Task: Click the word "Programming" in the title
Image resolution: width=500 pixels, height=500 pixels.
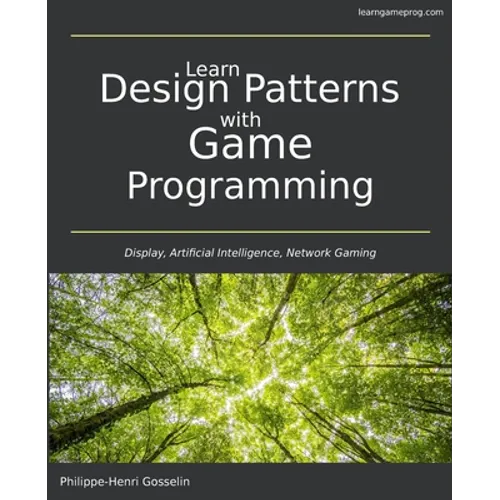Action: 250,187
